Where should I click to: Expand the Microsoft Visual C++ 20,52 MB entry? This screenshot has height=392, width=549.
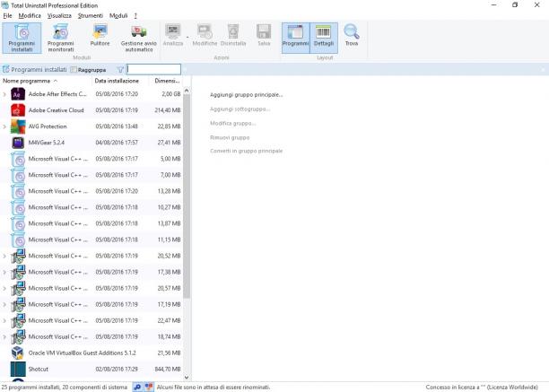pyautogui.click(x=4, y=256)
